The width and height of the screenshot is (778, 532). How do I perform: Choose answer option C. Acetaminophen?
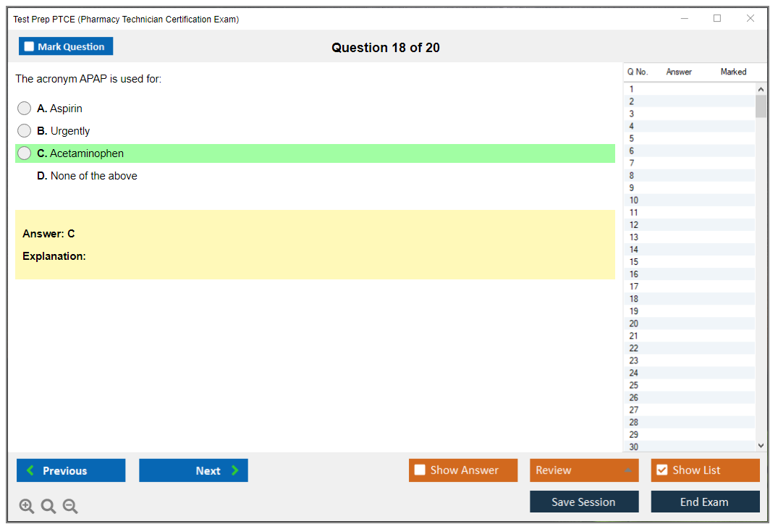click(x=25, y=153)
